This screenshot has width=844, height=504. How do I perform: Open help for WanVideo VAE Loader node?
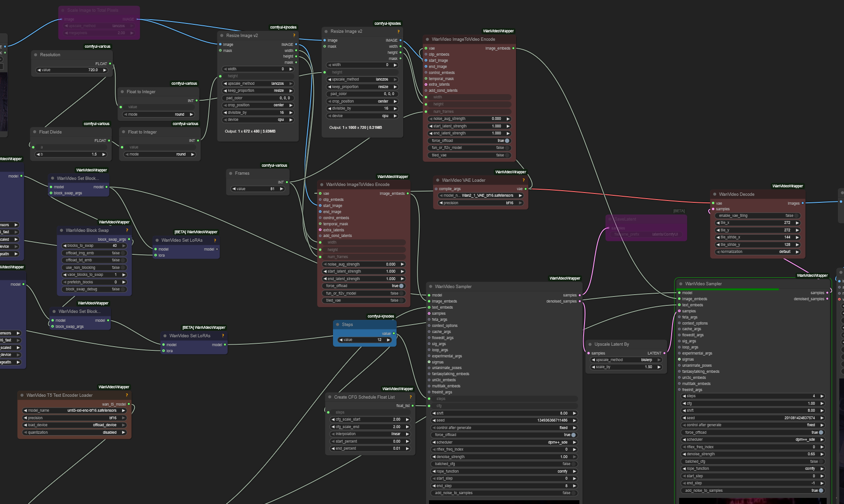524,180
